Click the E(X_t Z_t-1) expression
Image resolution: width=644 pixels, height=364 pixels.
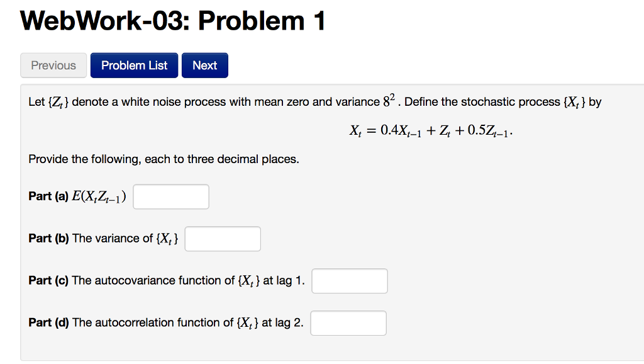99,196
